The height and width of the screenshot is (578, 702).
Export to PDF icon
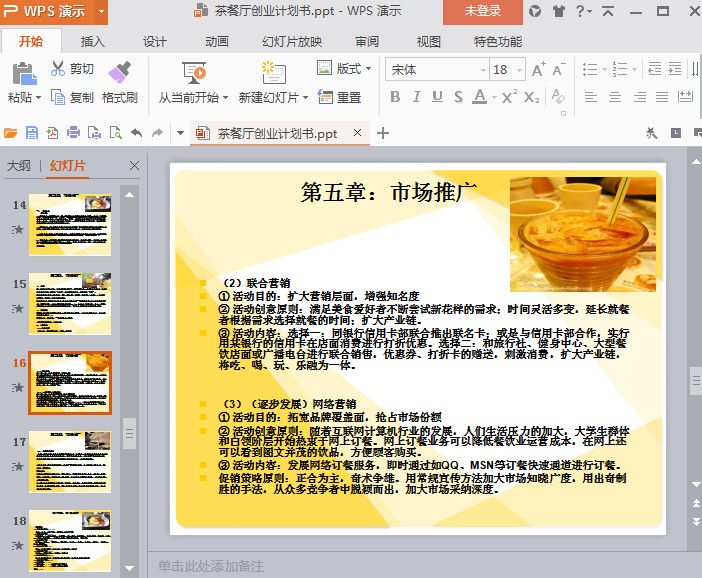click(x=52, y=133)
